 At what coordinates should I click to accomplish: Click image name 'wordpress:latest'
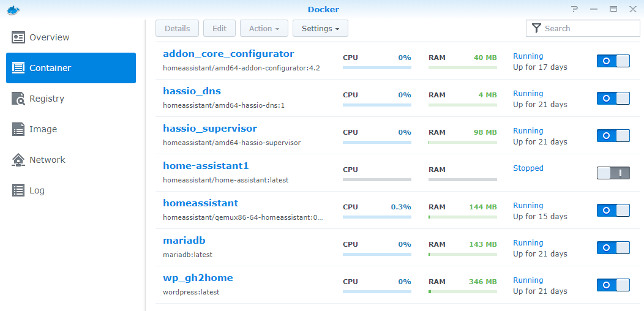191,292
